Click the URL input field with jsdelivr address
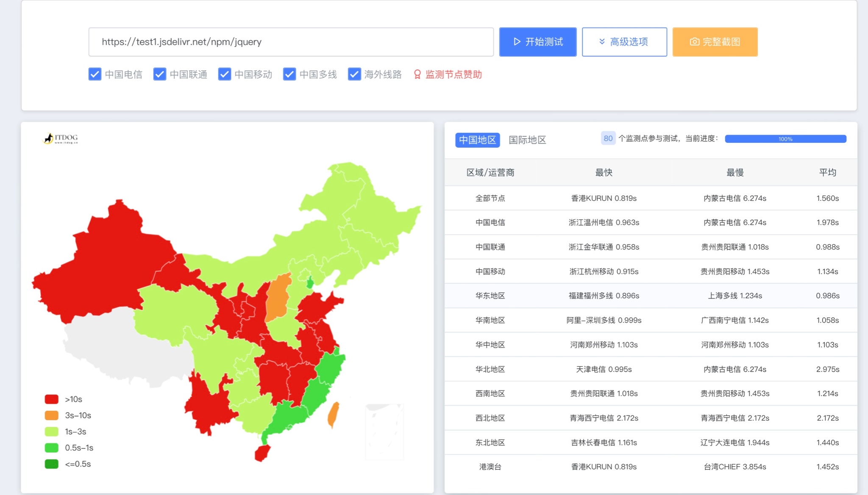Screen dimensions: 868x495 tap(291, 41)
